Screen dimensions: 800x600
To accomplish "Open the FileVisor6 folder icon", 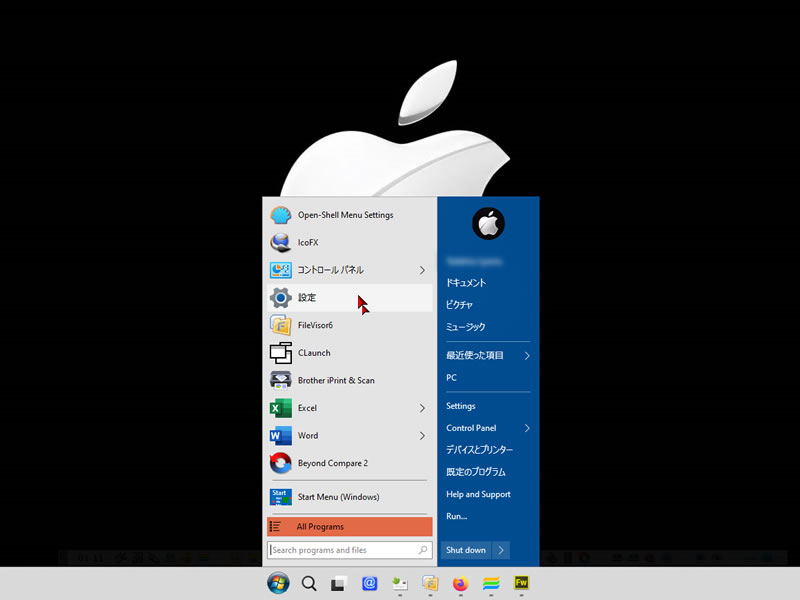I will click(x=281, y=326).
